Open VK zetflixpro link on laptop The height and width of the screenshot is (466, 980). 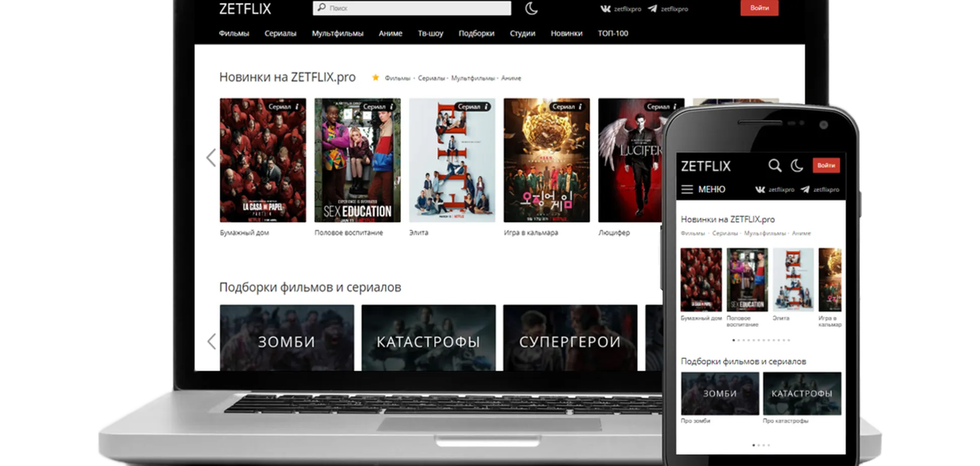[x=619, y=9]
